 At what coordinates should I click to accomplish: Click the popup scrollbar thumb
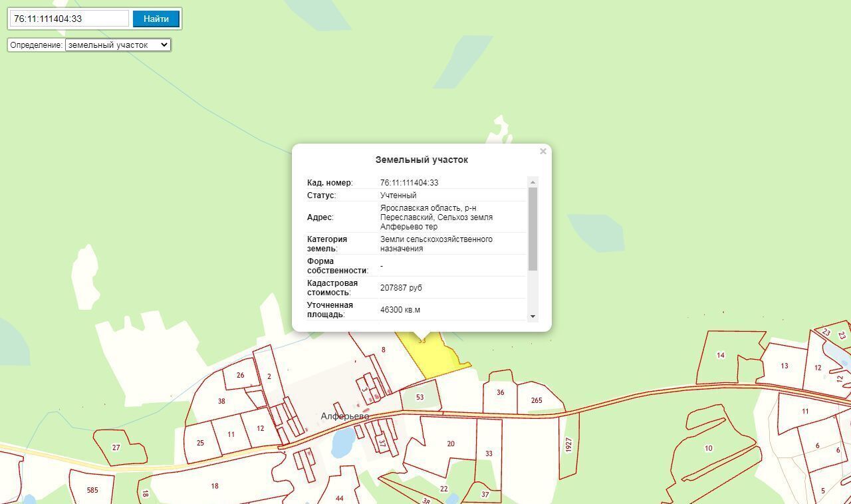pos(533,229)
